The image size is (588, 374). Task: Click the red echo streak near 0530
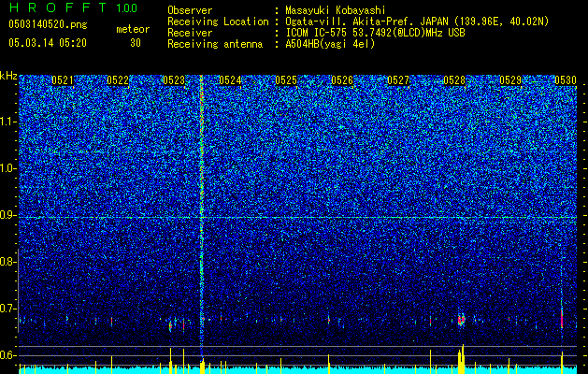tap(562, 319)
